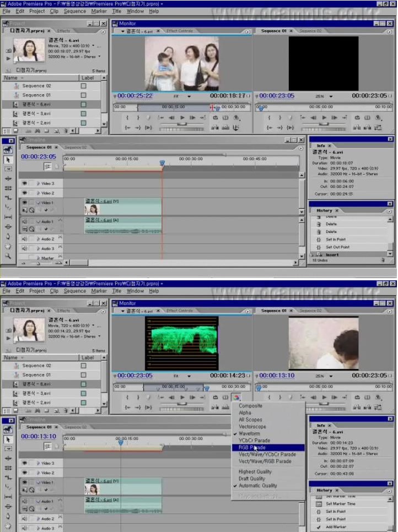Choose the Razor tool in upper screenshot's toolbox
398x532 pixels.
pyautogui.click(x=8, y=207)
